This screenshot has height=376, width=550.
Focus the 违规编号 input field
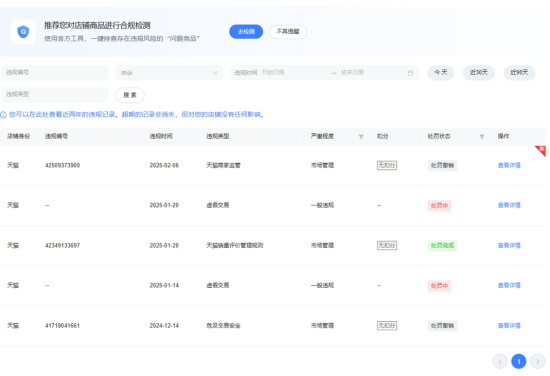click(x=54, y=73)
